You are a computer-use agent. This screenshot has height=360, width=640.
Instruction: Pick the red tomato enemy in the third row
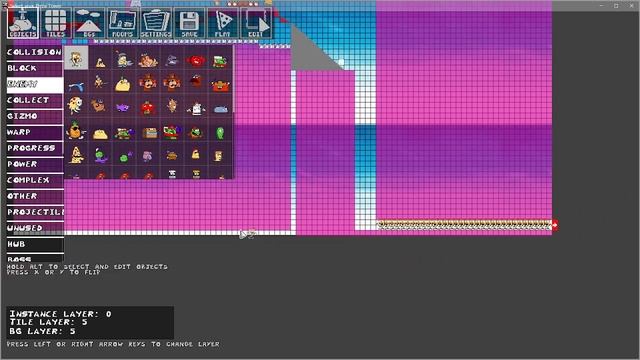coord(147,108)
